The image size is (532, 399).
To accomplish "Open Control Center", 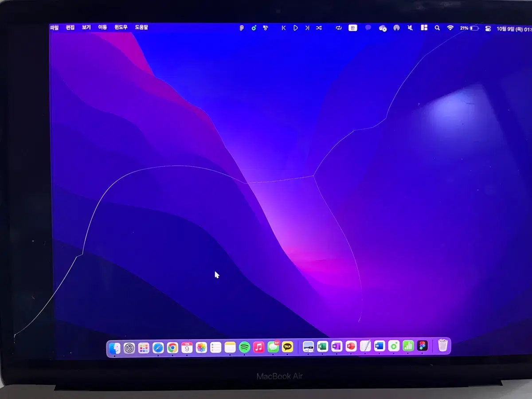I will click(x=488, y=28).
